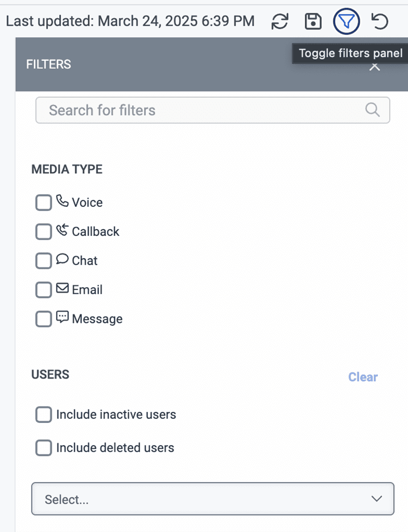Enable Include inactive users
This screenshot has height=532, width=408.
(x=43, y=414)
